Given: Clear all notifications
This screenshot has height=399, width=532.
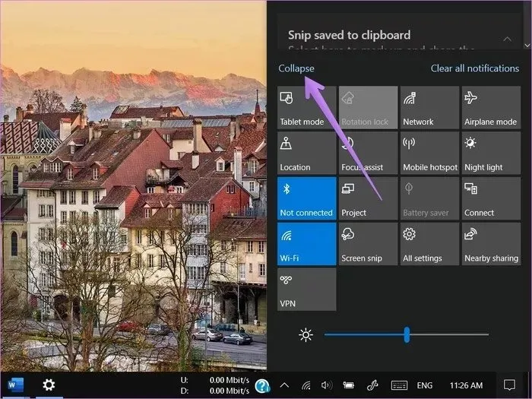Looking at the screenshot, I should click(x=475, y=68).
